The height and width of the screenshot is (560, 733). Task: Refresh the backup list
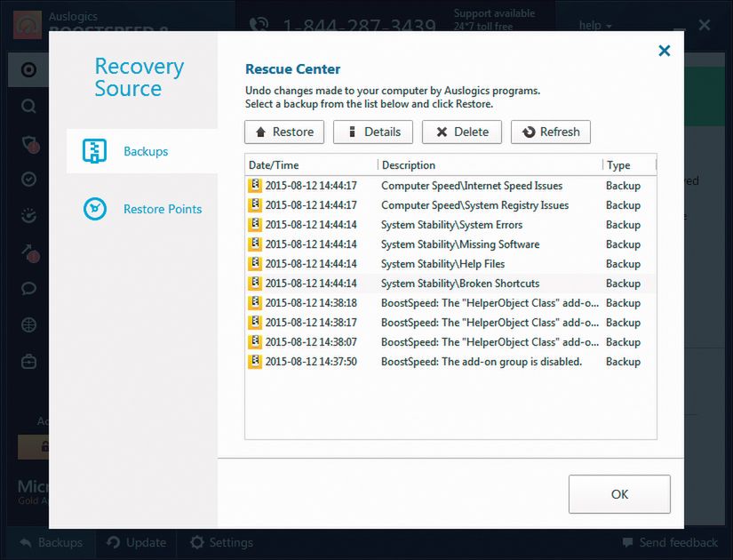[x=550, y=132]
